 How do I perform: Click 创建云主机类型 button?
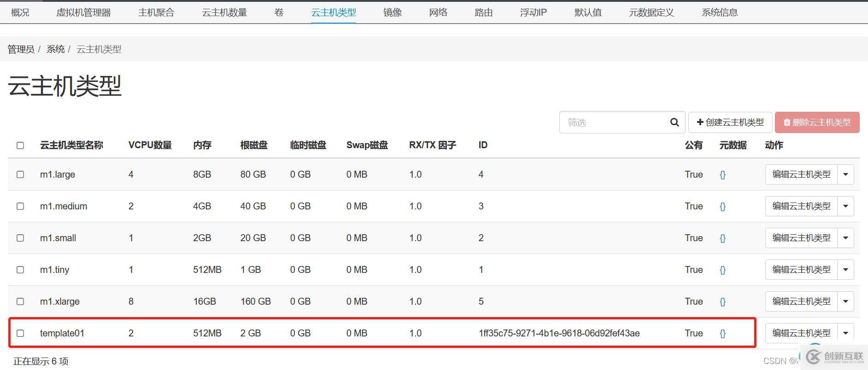coord(730,122)
